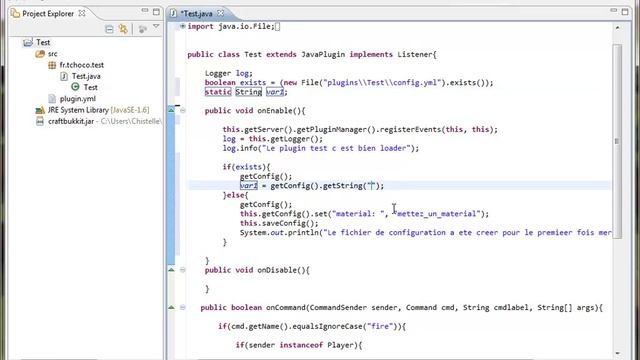Close the *Test.java editor tab
Screen dimensions: 640x360
click(x=221, y=13)
